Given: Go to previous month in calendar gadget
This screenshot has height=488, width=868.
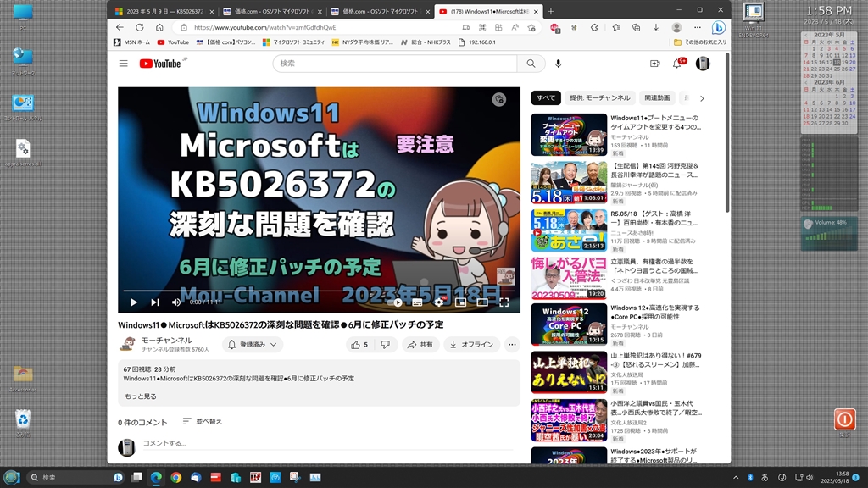Looking at the screenshot, I should click(x=805, y=35).
